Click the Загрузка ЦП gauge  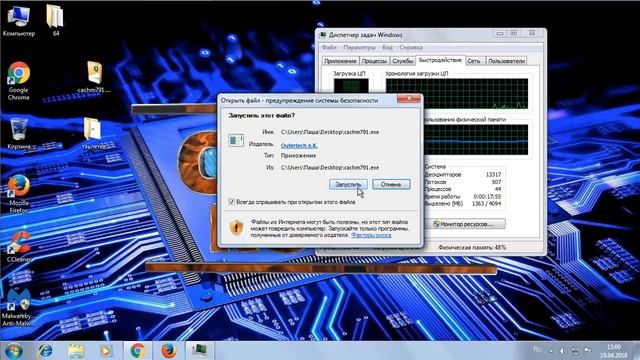(x=351, y=86)
